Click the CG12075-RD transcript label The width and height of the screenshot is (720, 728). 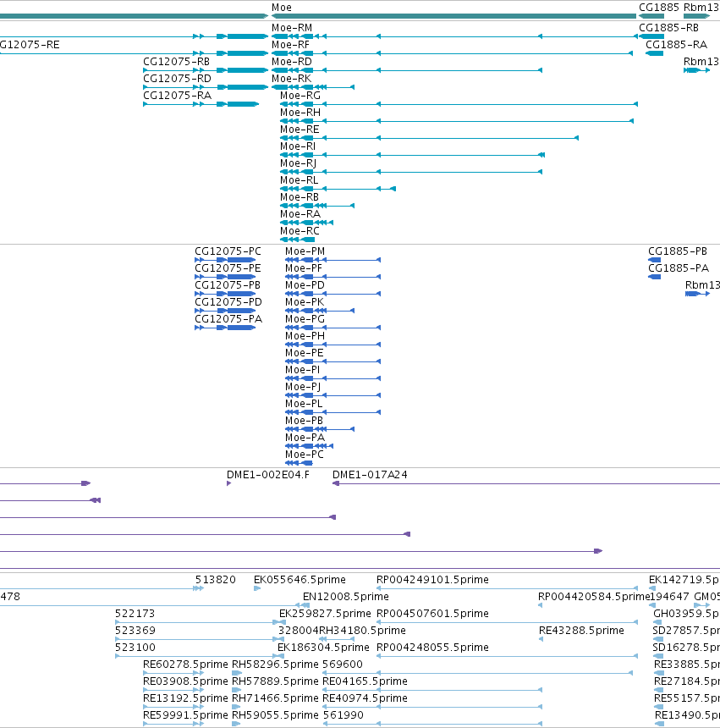[177, 79]
